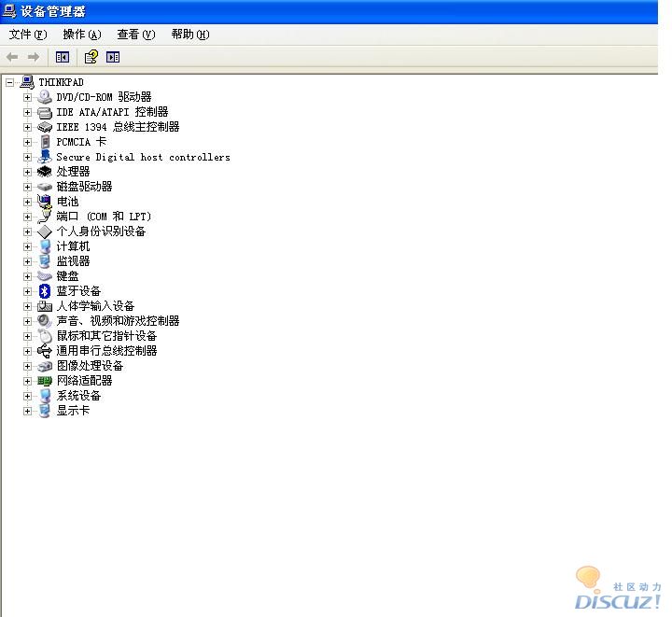The height and width of the screenshot is (617, 672).
Task: Click the Forward arrow toolbar icon
Action: click(34, 57)
